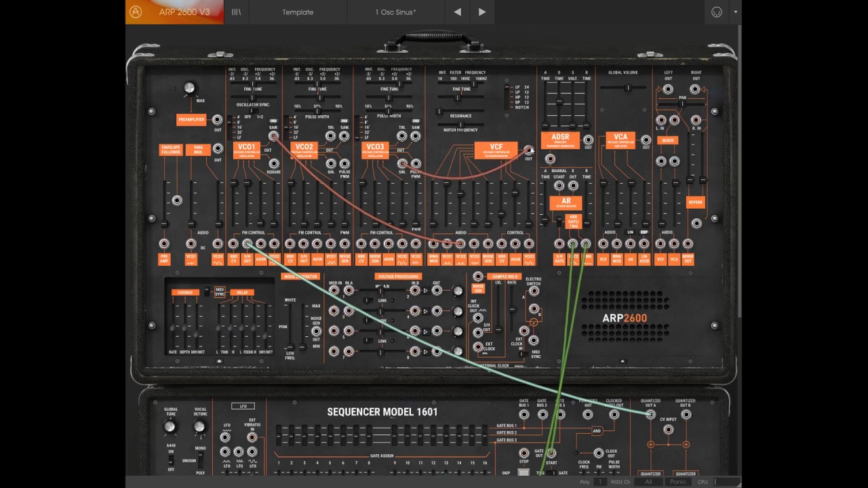Viewport: 868px width, 488px height.
Task: Click the VCA OUT jack
Action: click(x=646, y=140)
